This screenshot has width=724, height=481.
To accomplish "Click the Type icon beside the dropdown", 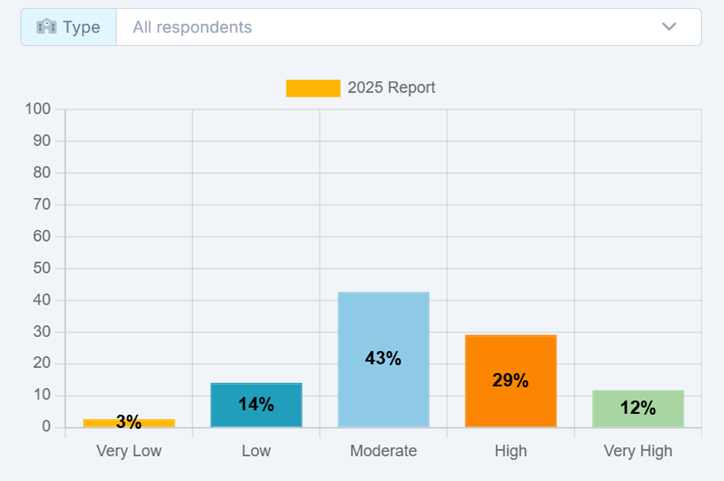I will coord(46,27).
